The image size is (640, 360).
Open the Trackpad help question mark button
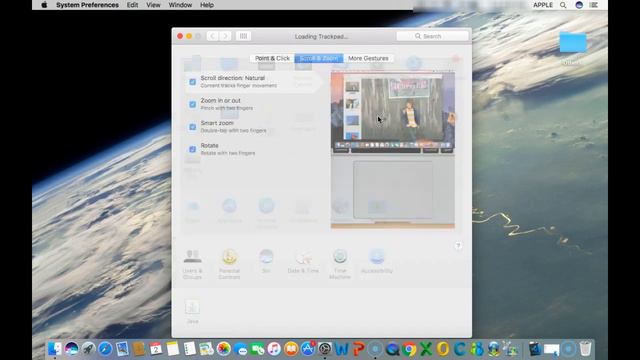[x=458, y=246]
